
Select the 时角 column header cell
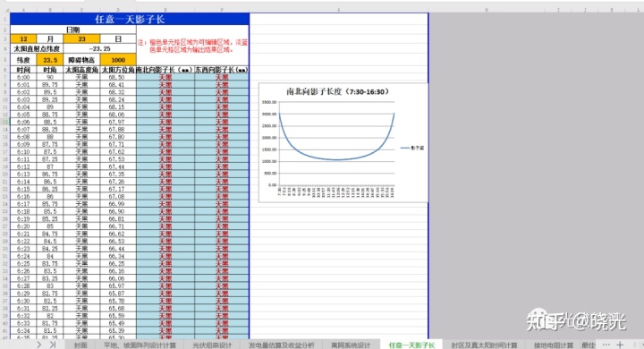tap(50, 70)
